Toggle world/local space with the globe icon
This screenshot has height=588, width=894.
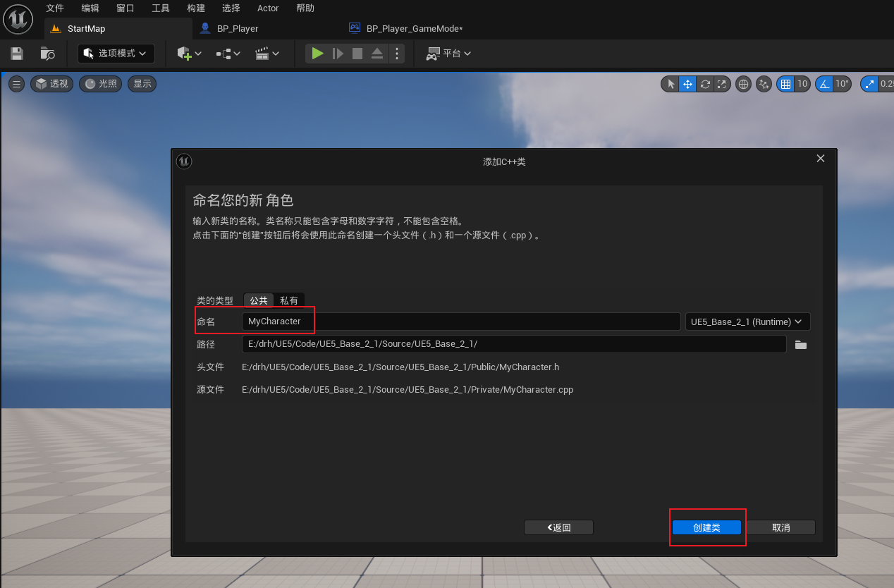(x=743, y=83)
